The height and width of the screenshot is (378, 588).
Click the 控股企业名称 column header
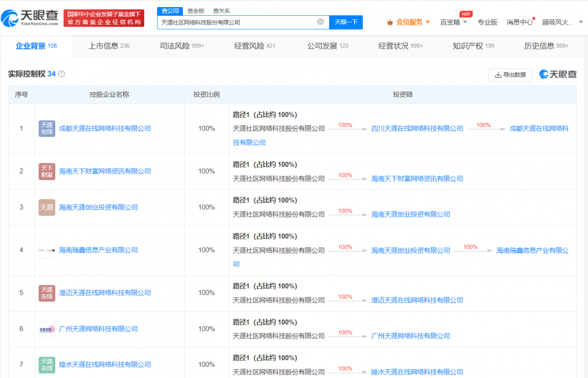(109, 95)
